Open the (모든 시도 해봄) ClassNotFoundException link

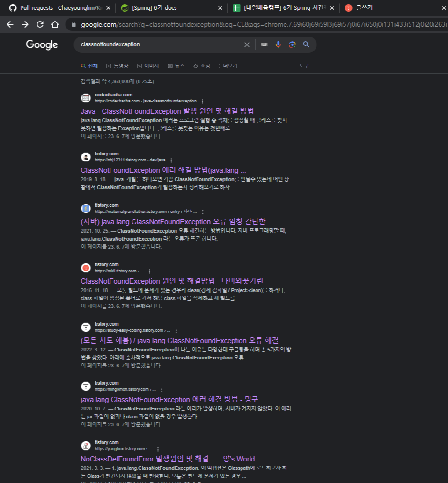coord(180,341)
